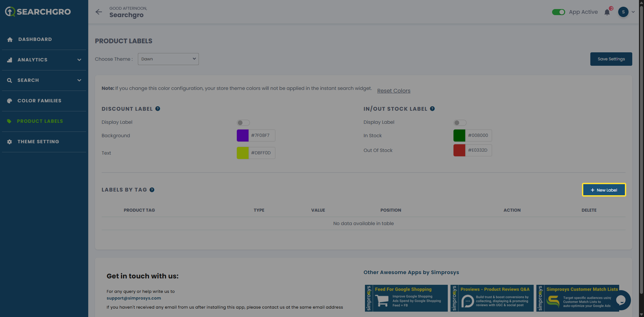Go to Color Families in sidebar

(x=39, y=101)
